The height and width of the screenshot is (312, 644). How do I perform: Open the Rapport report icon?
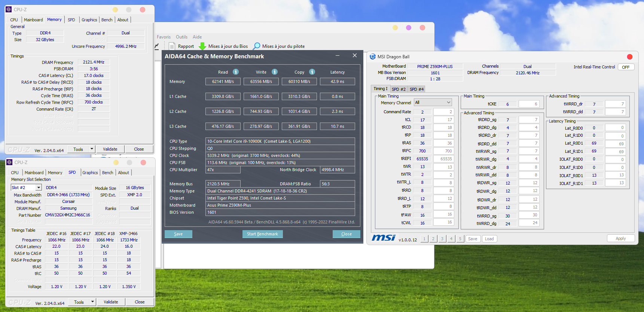[172, 46]
